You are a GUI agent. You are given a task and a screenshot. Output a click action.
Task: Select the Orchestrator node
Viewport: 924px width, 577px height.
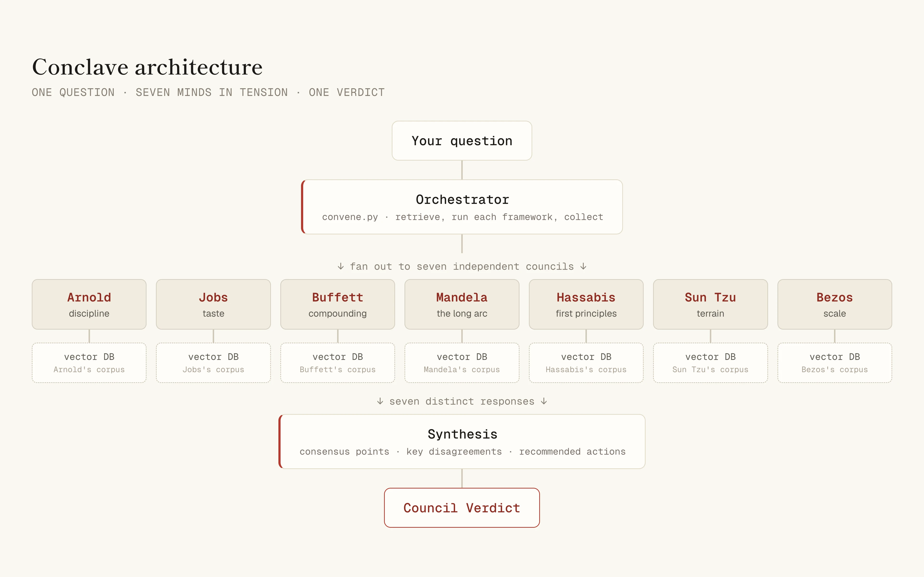[x=462, y=207]
